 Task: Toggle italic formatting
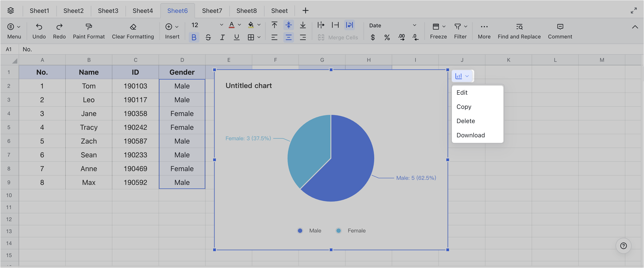(222, 37)
